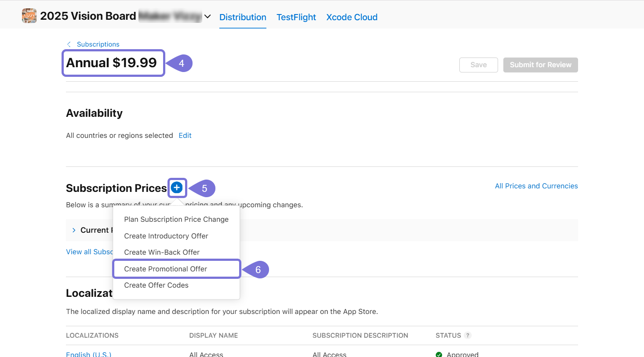Open All Prices and Currencies

pos(536,186)
